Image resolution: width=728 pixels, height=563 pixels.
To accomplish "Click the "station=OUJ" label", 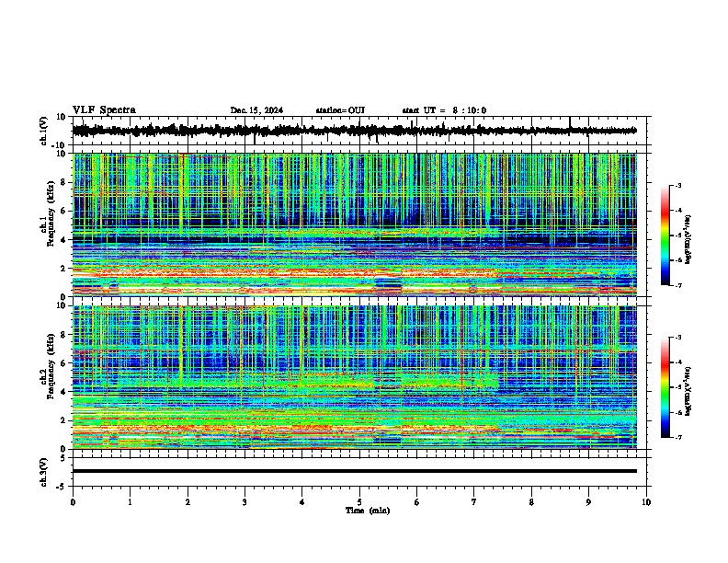I will (340, 110).
